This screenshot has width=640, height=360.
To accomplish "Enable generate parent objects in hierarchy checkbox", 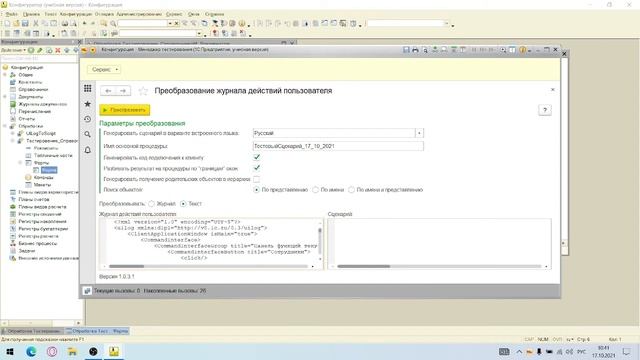I will point(257,179).
